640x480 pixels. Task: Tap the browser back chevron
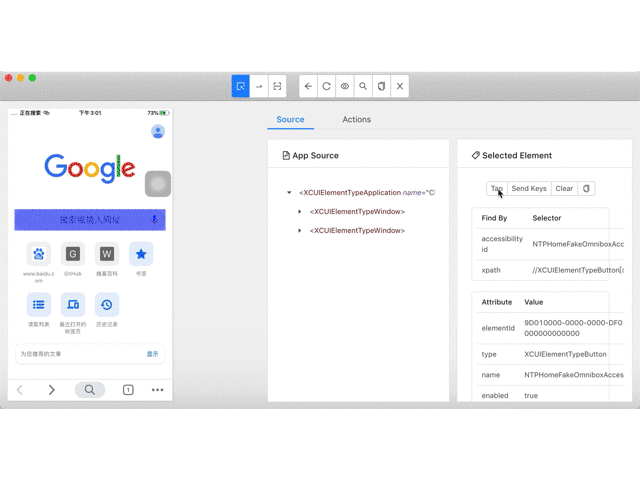click(x=20, y=390)
